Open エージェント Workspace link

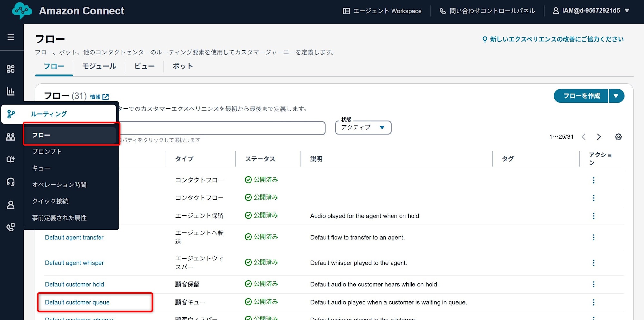pos(382,11)
